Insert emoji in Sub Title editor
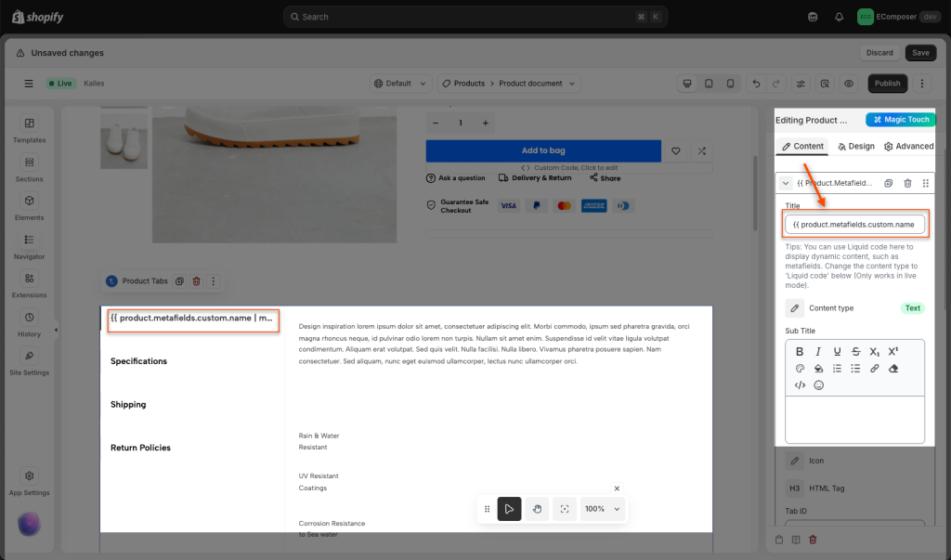 tap(818, 384)
